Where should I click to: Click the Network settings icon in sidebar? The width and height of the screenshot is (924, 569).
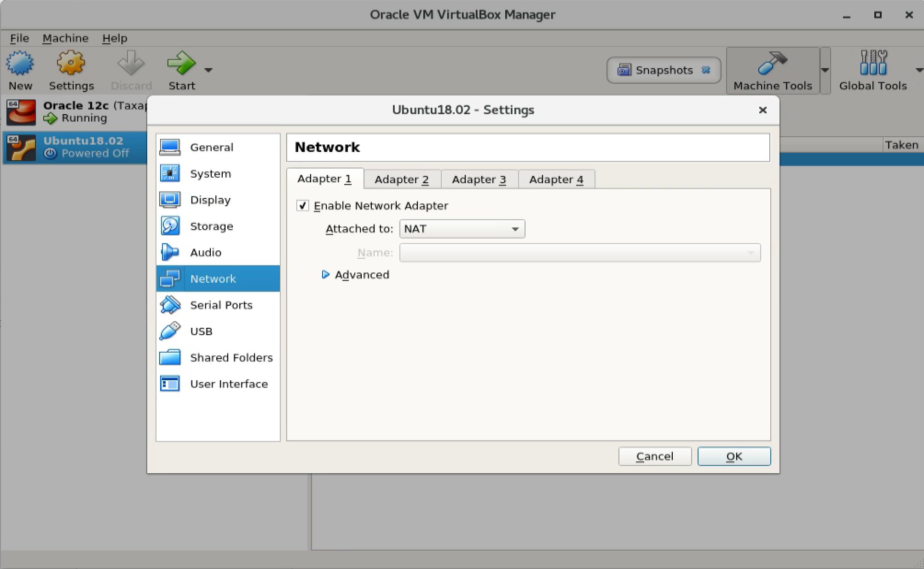click(x=170, y=279)
